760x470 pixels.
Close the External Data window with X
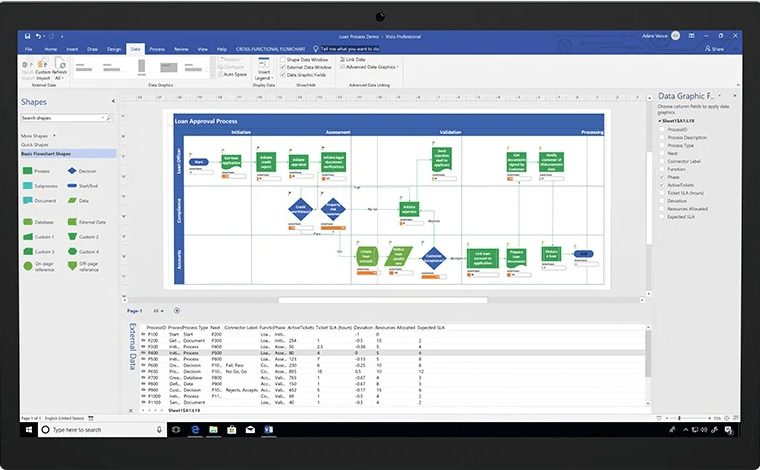[x=130, y=410]
